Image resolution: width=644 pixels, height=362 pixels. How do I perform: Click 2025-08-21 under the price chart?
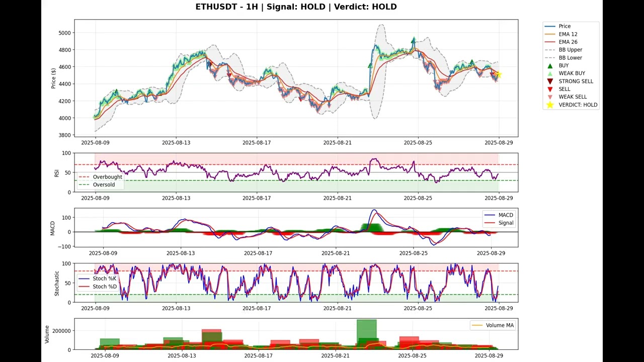tap(338, 143)
